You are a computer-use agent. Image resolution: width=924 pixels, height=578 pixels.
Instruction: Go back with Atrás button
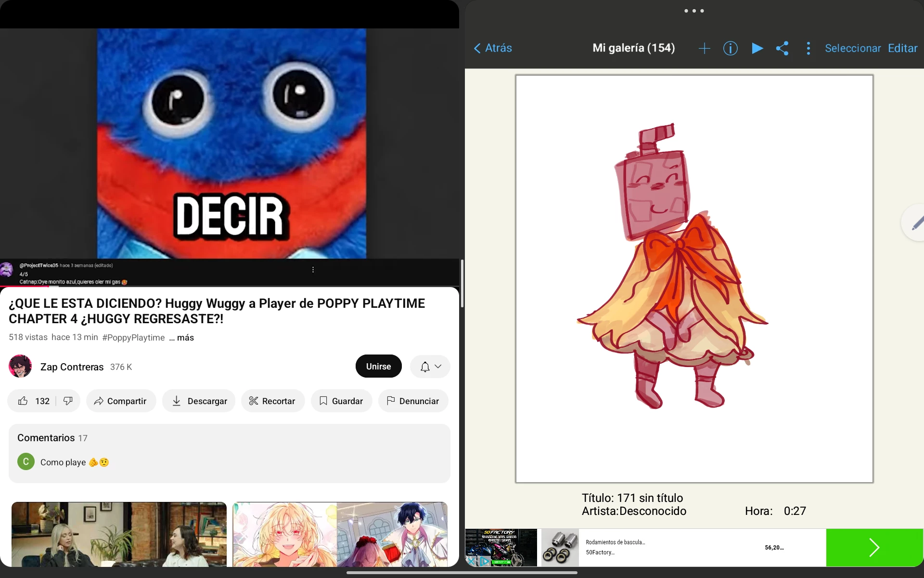pos(493,48)
